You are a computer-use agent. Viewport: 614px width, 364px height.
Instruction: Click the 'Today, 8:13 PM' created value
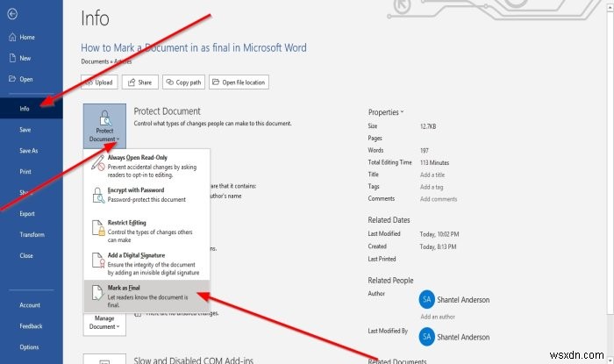[x=439, y=246]
